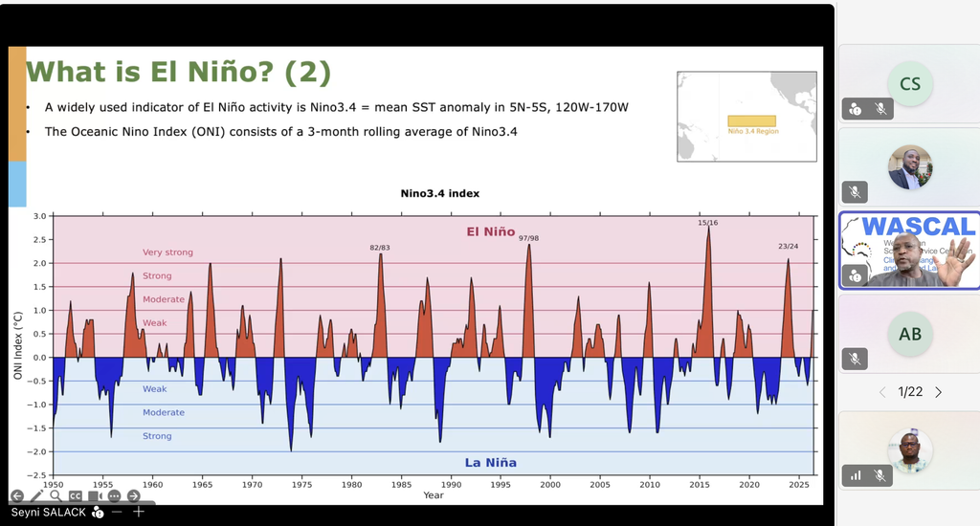Zoom out shared content with minus
980x526 pixels.
coord(117,512)
